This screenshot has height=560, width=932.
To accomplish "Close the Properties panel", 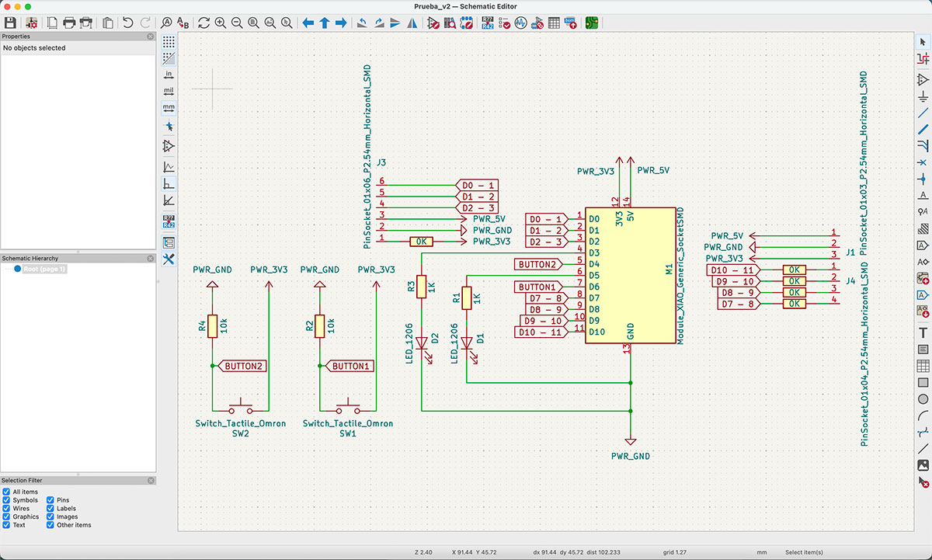I will pyautogui.click(x=151, y=36).
